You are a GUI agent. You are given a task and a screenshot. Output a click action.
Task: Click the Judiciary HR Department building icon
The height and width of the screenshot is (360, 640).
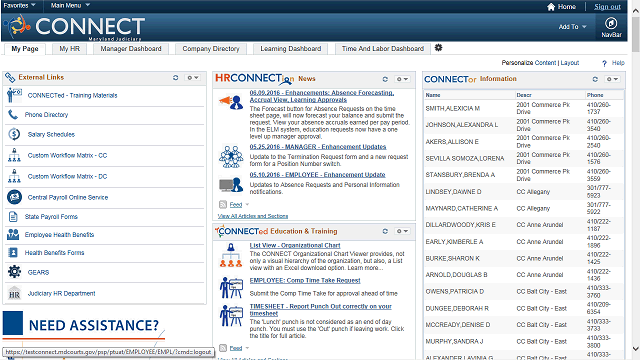(x=14, y=293)
